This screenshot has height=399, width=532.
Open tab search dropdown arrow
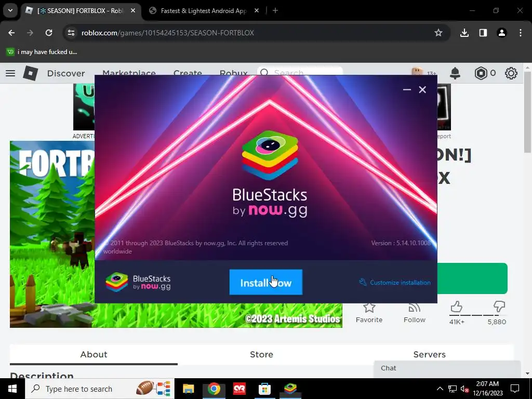[10, 10]
